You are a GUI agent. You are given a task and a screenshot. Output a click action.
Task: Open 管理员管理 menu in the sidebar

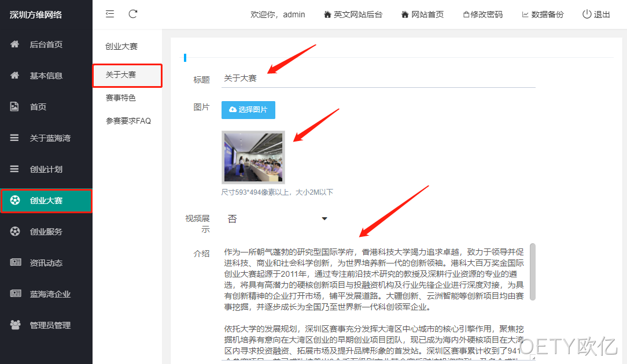46,325
